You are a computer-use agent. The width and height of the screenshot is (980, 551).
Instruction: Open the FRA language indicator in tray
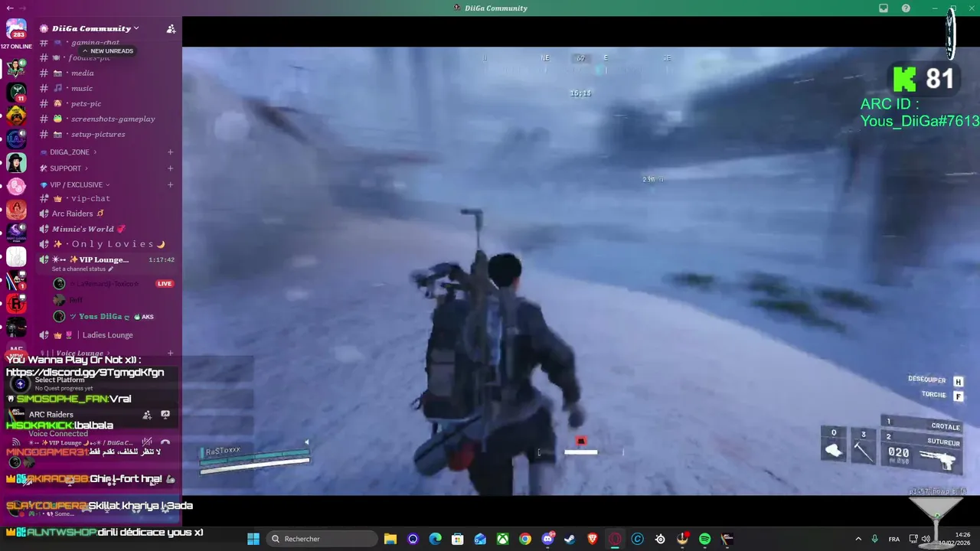(x=894, y=539)
